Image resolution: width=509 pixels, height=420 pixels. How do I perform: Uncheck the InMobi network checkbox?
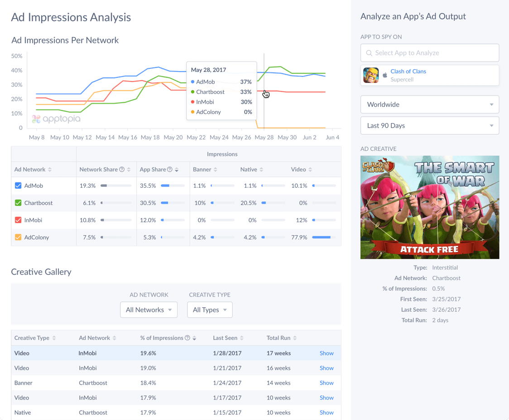point(18,220)
